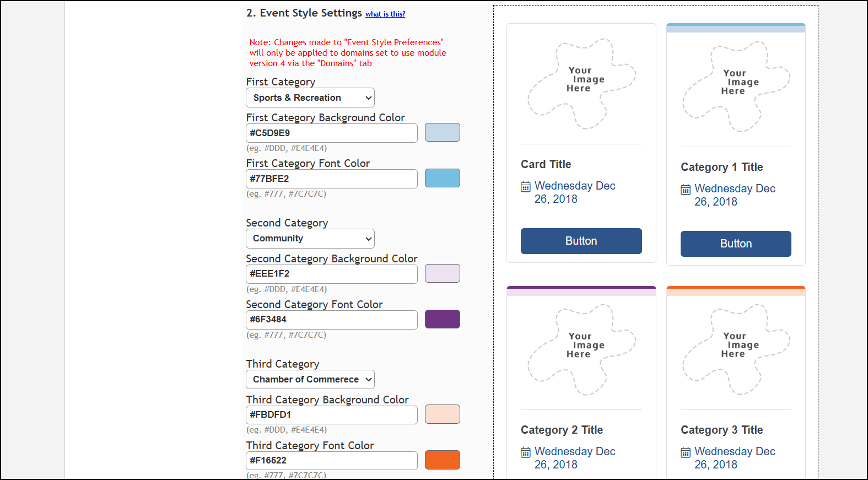The height and width of the screenshot is (480, 868).
Task: Click calendar icon on Category 2 card
Action: click(x=526, y=452)
